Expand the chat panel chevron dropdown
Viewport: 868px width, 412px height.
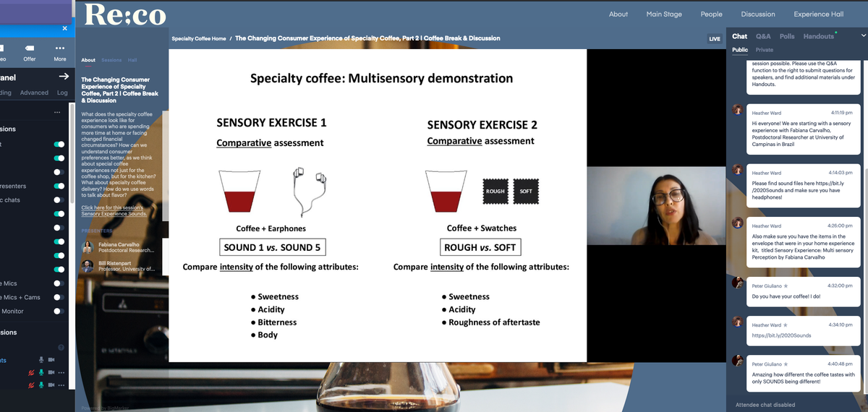pyautogui.click(x=862, y=35)
